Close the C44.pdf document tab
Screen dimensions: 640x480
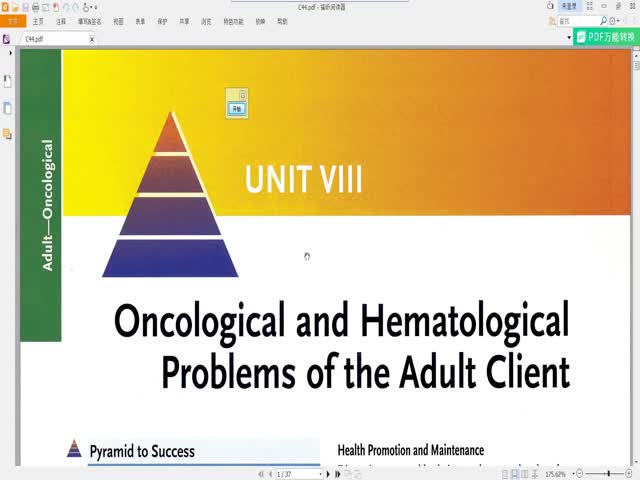pyautogui.click(x=92, y=39)
